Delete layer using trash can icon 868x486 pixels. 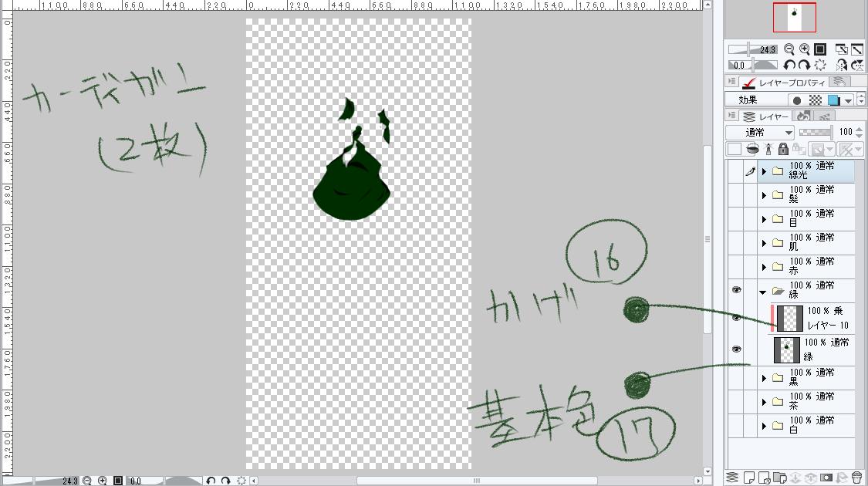(856, 478)
